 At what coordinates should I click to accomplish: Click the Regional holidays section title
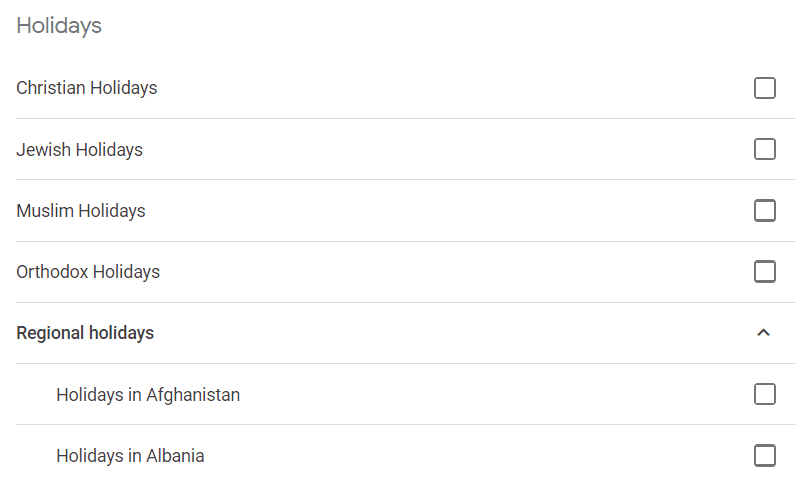click(85, 333)
